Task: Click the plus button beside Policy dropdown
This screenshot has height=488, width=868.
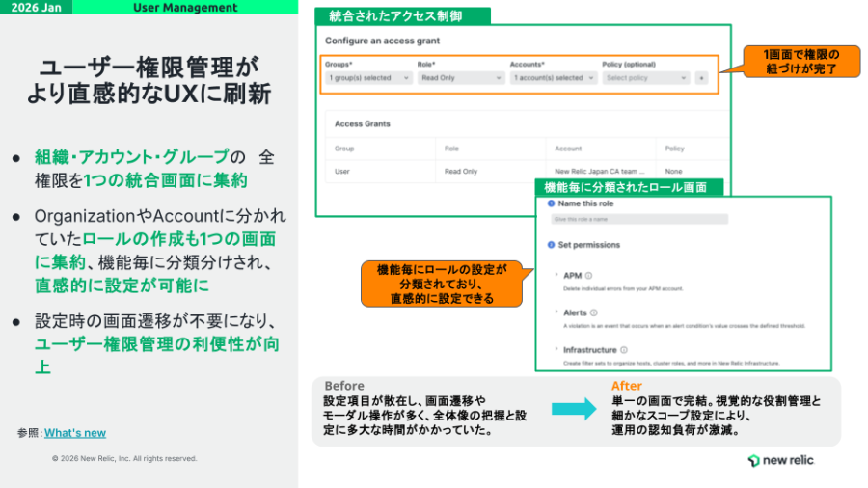Action: [701, 78]
